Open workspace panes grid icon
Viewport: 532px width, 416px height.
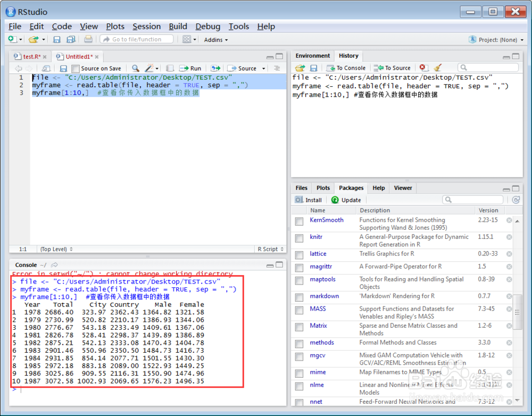click(187, 39)
